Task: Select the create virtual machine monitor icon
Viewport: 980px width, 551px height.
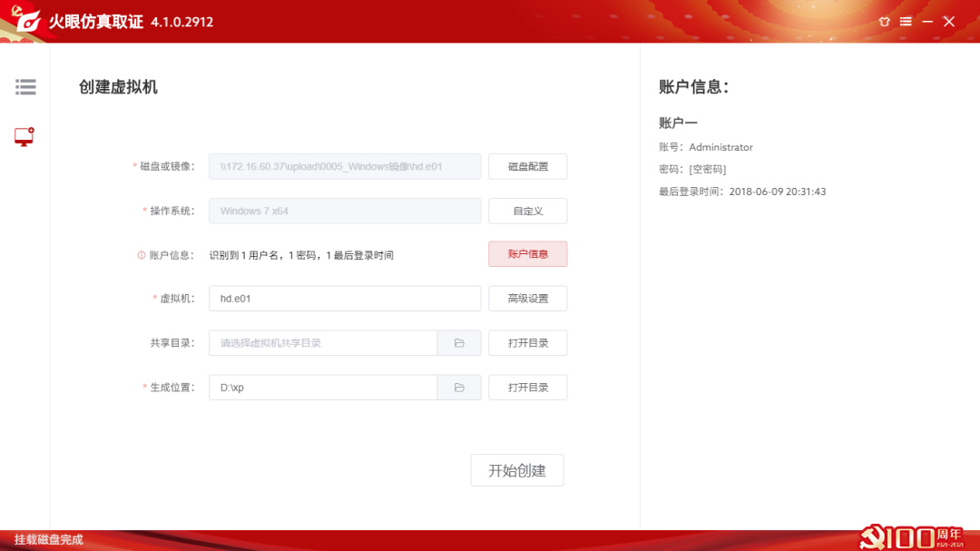Action: coord(24,137)
